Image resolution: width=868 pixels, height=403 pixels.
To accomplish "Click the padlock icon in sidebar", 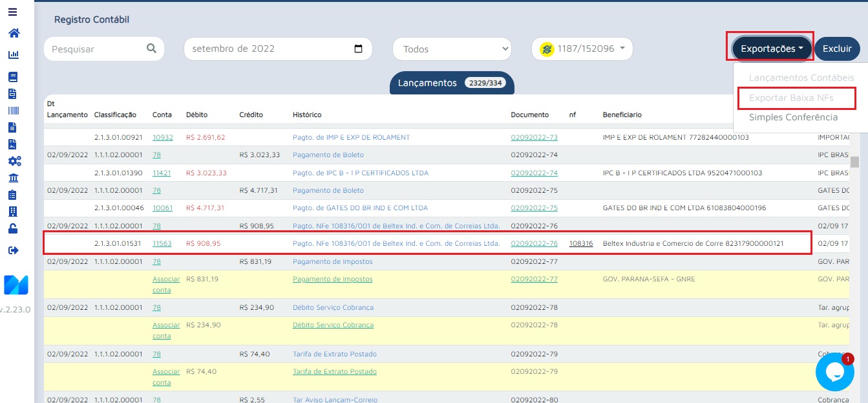I will tap(14, 228).
